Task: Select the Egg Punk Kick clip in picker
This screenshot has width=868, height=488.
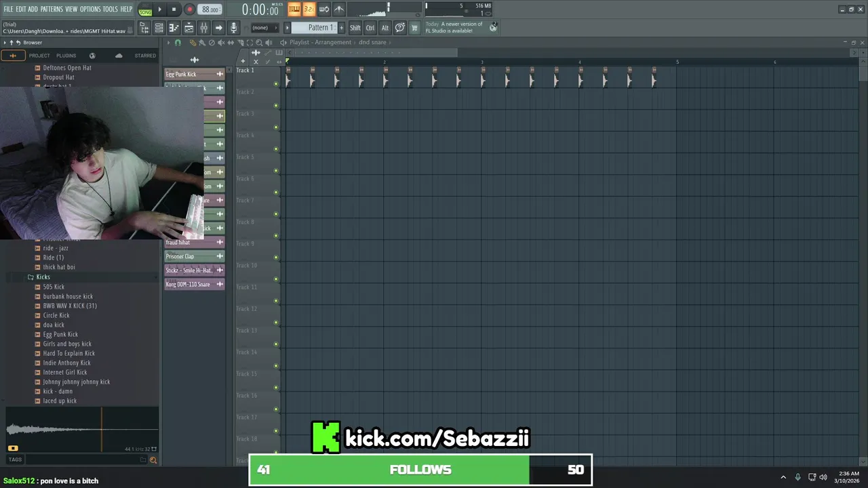Action: pos(195,74)
